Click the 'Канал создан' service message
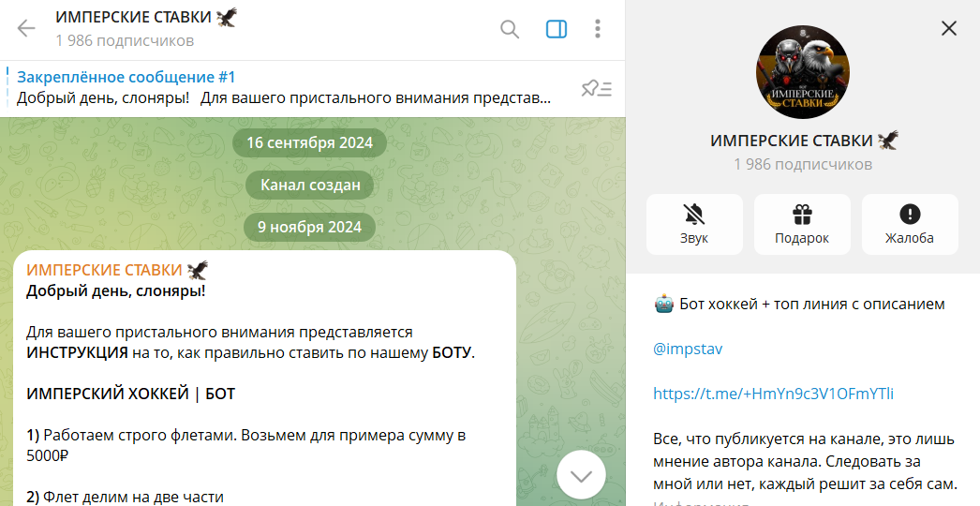Viewport: 980px width, 506px height. pyautogui.click(x=310, y=186)
